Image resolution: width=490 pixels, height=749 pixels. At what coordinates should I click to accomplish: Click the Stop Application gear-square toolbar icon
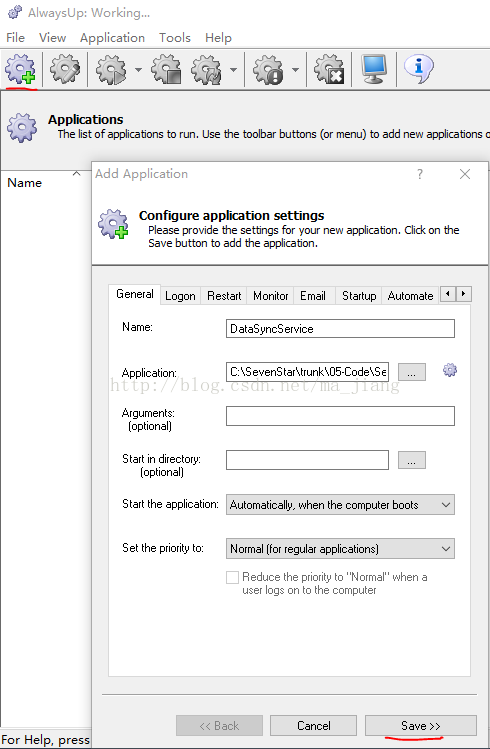(167, 70)
